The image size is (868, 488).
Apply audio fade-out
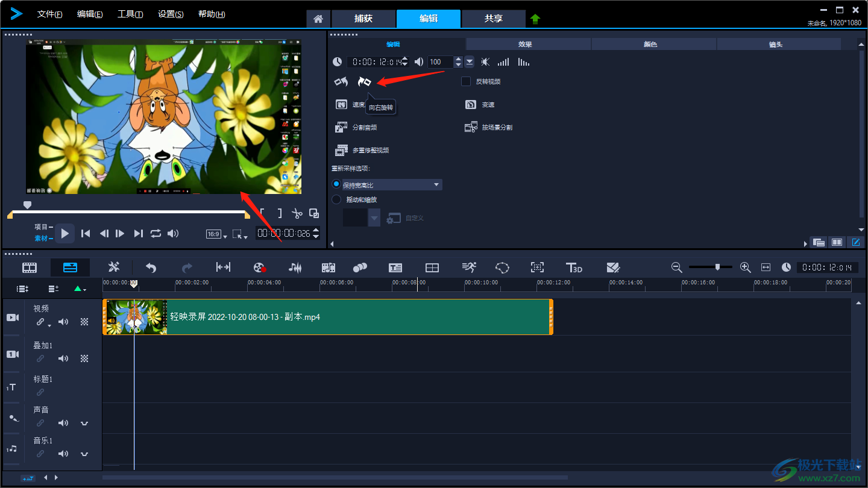tap(524, 61)
